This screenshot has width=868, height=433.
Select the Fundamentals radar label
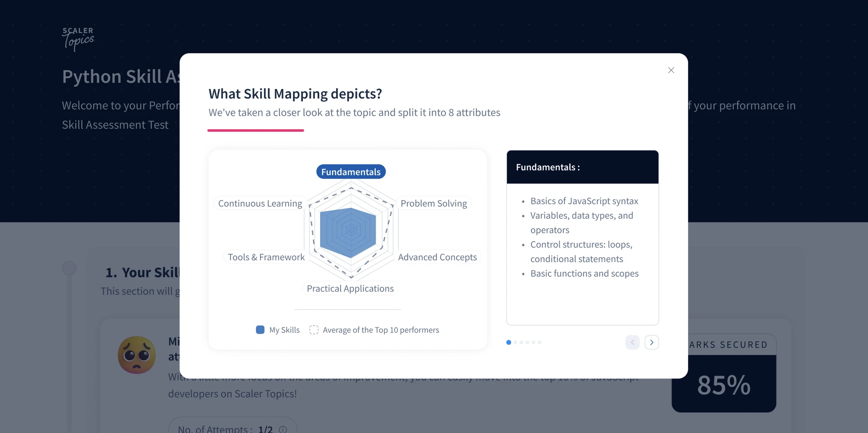pyautogui.click(x=351, y=172)
